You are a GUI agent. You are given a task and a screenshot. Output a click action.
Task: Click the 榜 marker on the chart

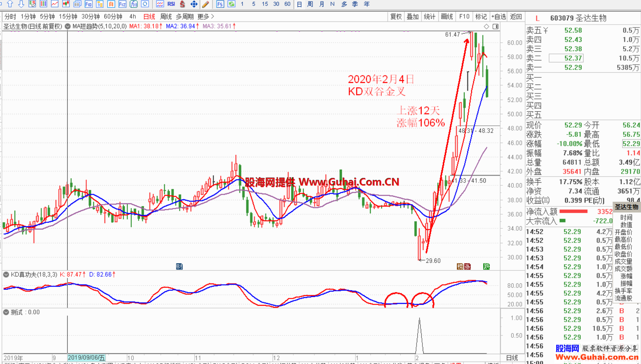click(460, 266)
